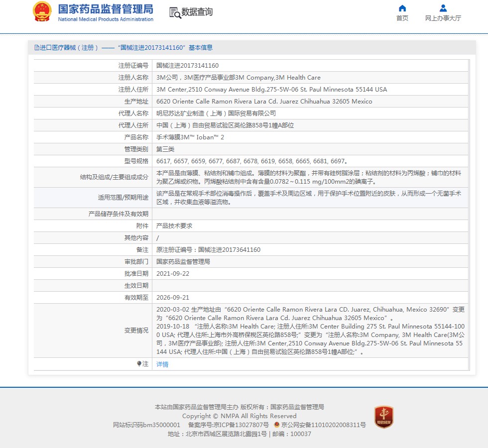Open the 详情 details link
Image resolution: width=488 pixels, height=448 pixels.
click(x=162, y=364)
